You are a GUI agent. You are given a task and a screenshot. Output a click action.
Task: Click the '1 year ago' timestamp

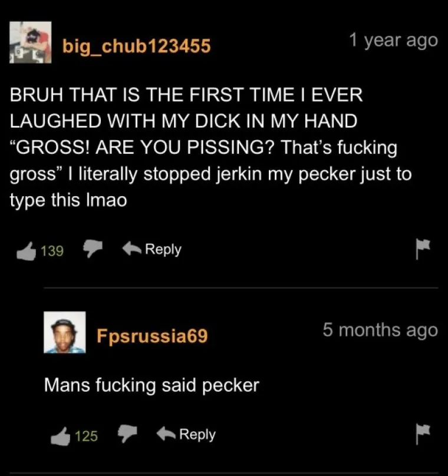[x=393, y=41]
